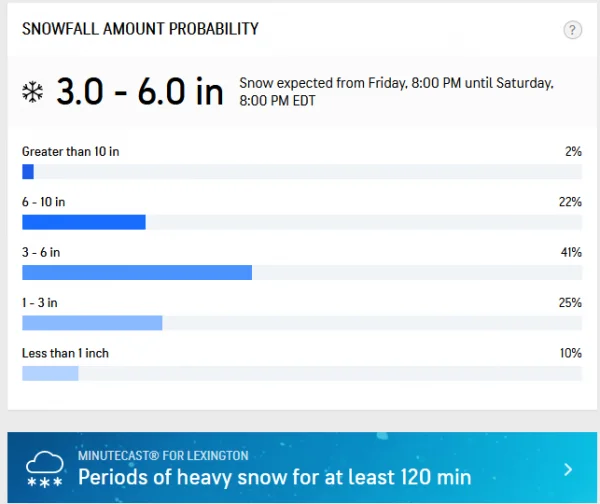Click the 41% probability value
This screenshot has height=504, width=600.
tap(571, 252)
